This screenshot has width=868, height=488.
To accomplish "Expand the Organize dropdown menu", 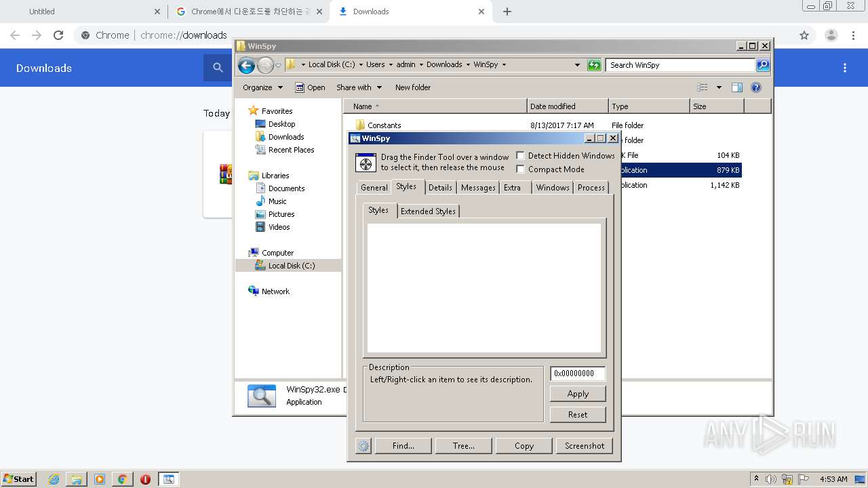I will coord(262,87).
